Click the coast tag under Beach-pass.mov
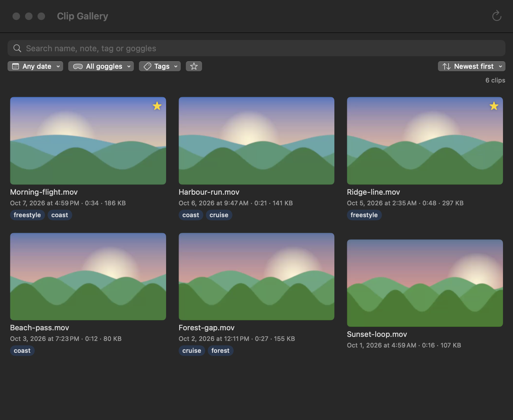This screenshot has height=420, width=513. tap(22, 351)
